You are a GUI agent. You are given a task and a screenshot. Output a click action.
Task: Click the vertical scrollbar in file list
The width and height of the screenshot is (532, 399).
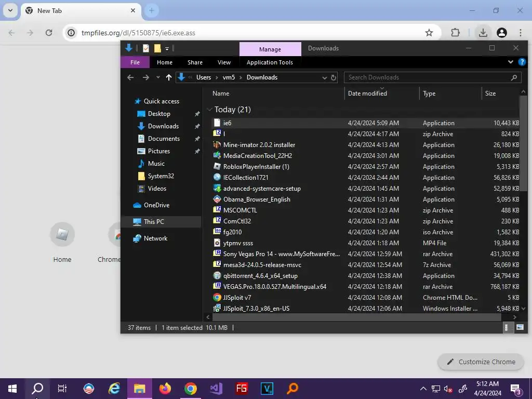click(523, 143)
